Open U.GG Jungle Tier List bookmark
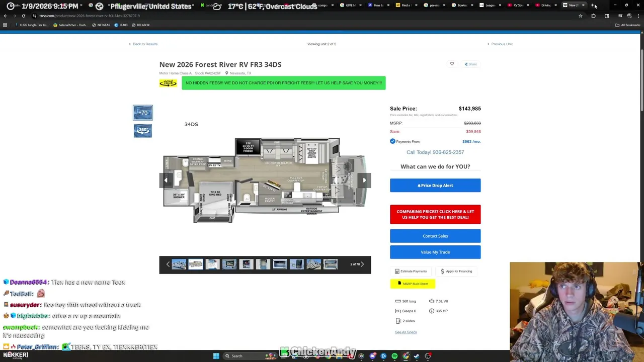The width and height of the screenshot is (644, 362). 32,25
